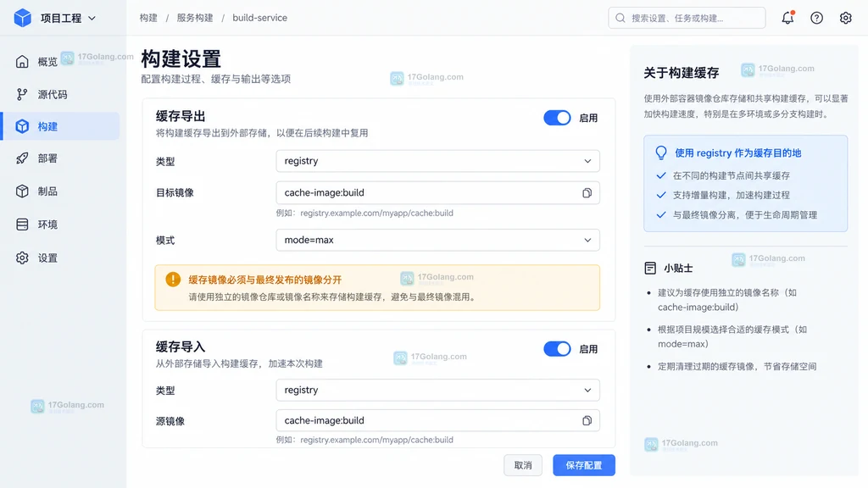Click the 构建设置 page title
Screen dimensions: 868x488
[181, 58]
